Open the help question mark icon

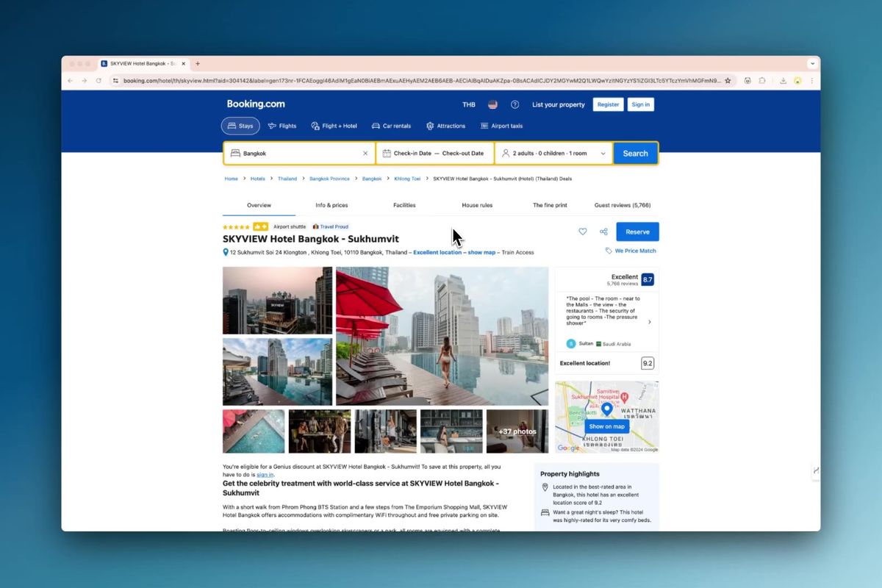(x=515, y=104)
